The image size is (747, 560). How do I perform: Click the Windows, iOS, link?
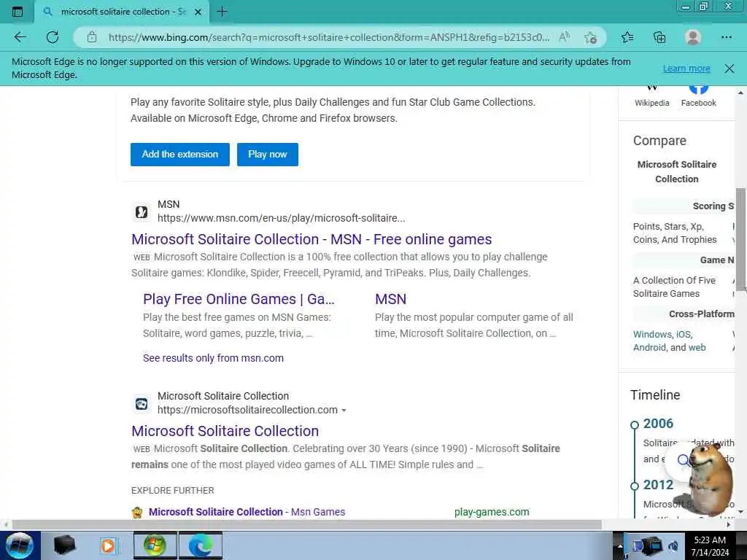click(x=662, y=334)
